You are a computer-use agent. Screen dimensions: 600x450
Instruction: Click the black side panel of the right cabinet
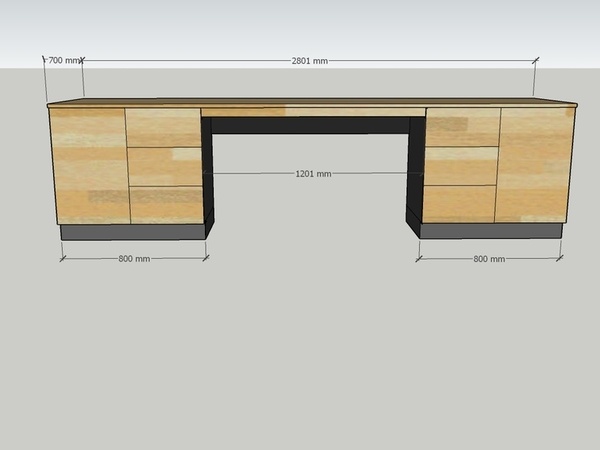(414, 175)
